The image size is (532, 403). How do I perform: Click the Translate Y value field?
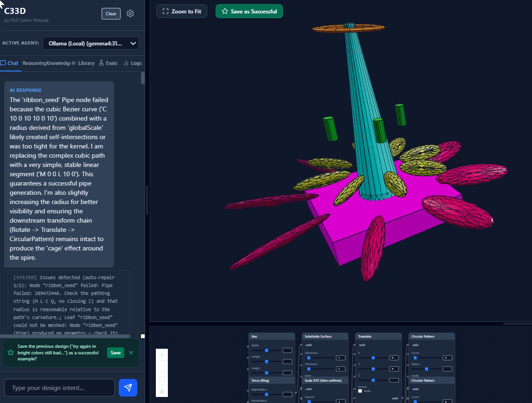pyautogui.click(x=394, y=369)
